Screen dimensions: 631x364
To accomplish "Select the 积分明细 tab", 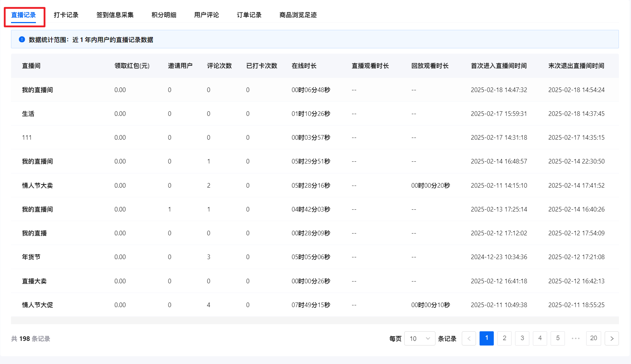I will click(x=164, y=15).
